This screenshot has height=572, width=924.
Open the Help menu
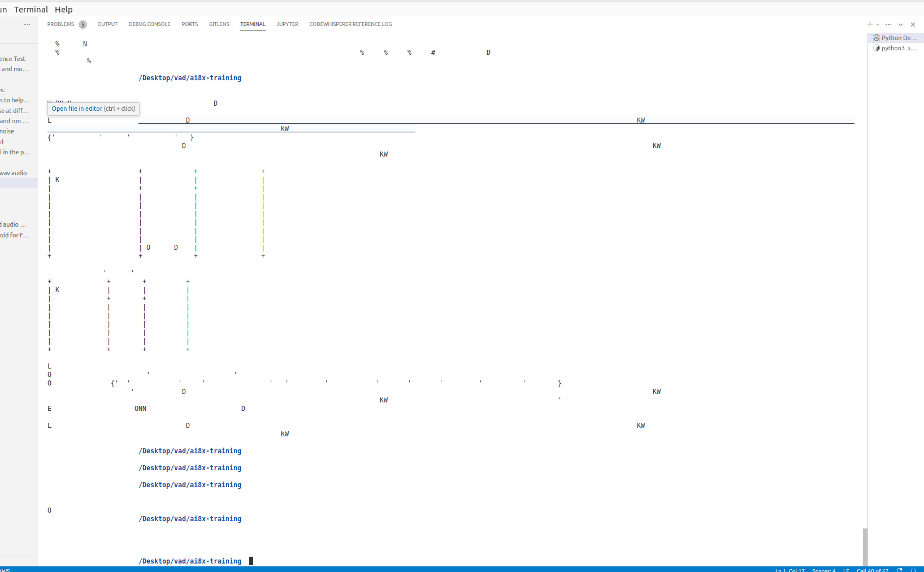tap(64, 9)
